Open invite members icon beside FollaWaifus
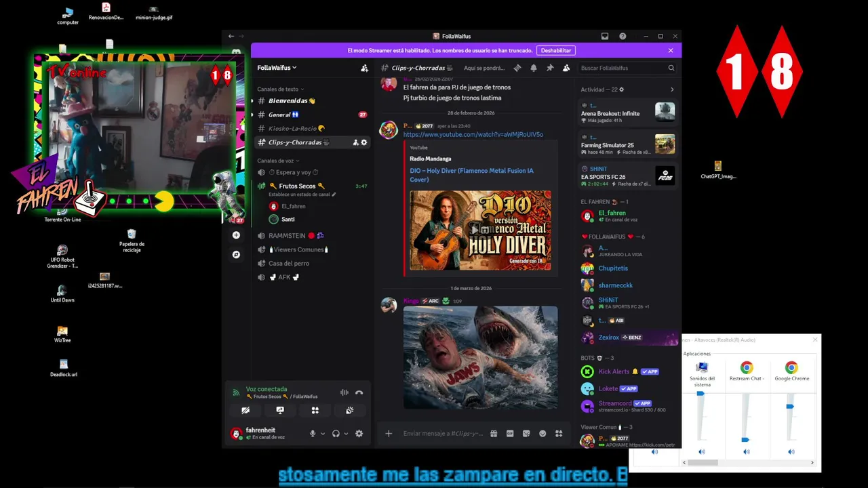Screen dimensions: 868x488 (364, 68)
